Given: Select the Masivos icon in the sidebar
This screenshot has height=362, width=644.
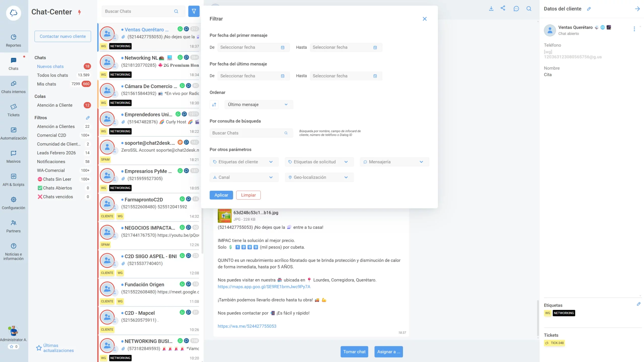Looking at the screenshot, I should click(x=13, y=157).
